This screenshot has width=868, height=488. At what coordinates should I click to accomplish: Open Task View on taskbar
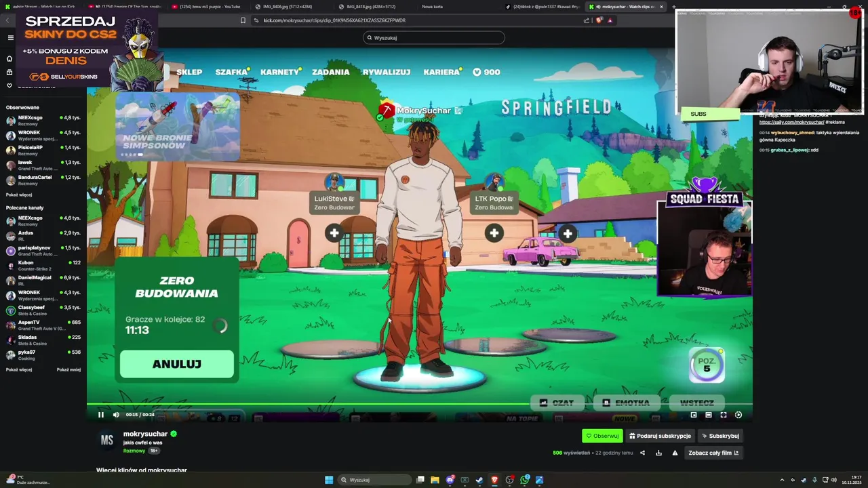[x=420, y=480]
